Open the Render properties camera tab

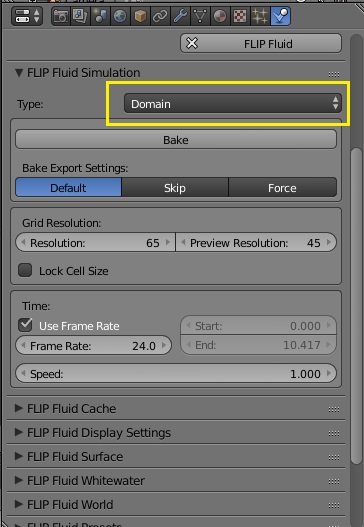click(x=61, y=16)
